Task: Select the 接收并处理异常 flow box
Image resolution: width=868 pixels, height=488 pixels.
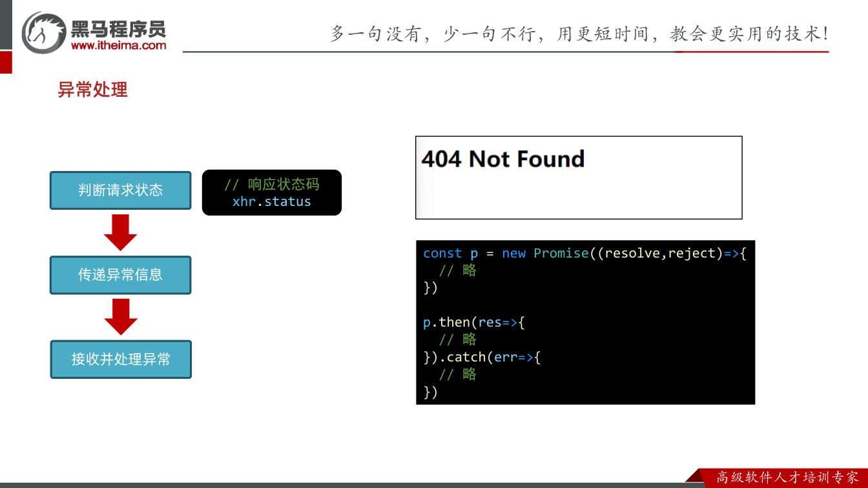Action: pos(121,360)
